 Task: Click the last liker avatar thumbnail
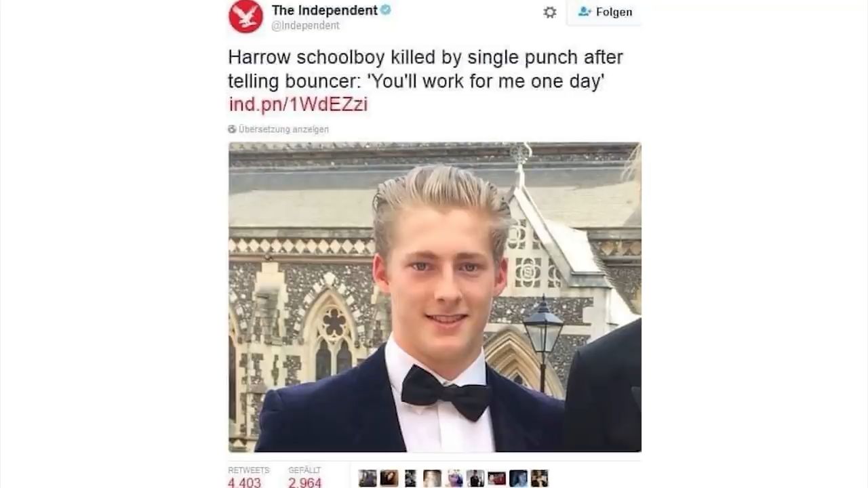point(539,479)
